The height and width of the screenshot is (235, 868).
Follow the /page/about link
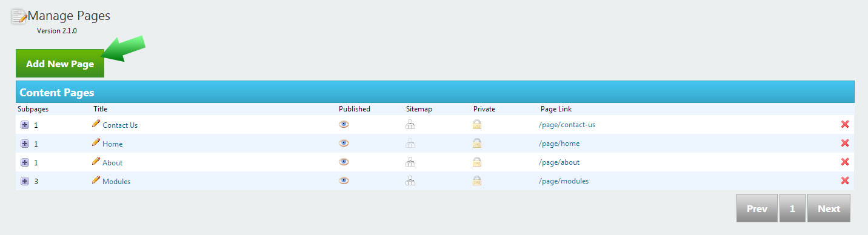tap(559, 163)
